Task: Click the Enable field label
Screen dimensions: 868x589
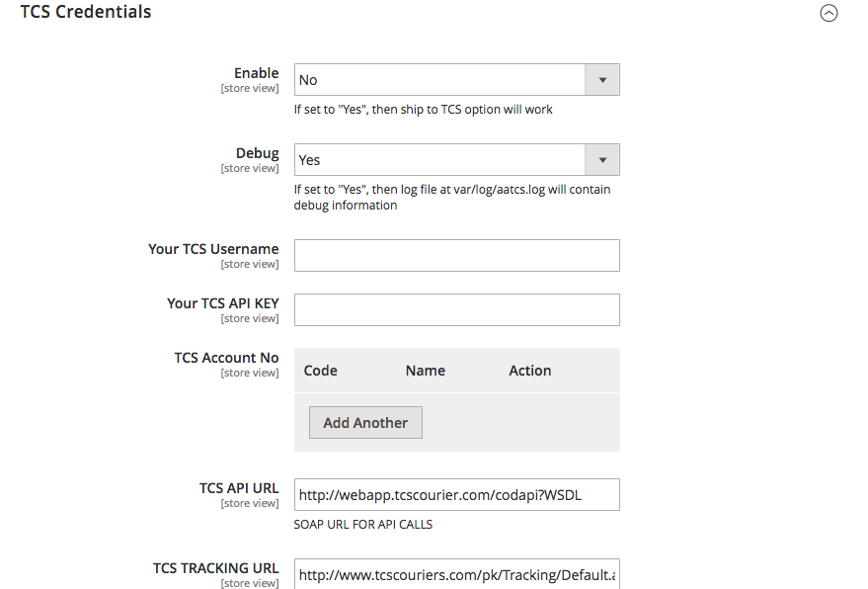Action: click(x=257, y=73)
